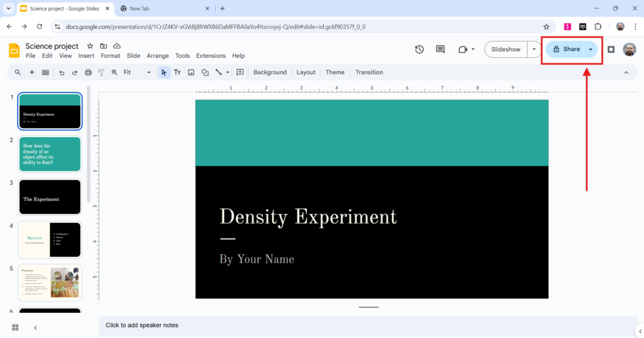Toggle the Paint format tool
Screen dimensions: 644x338
pos(101,72)
